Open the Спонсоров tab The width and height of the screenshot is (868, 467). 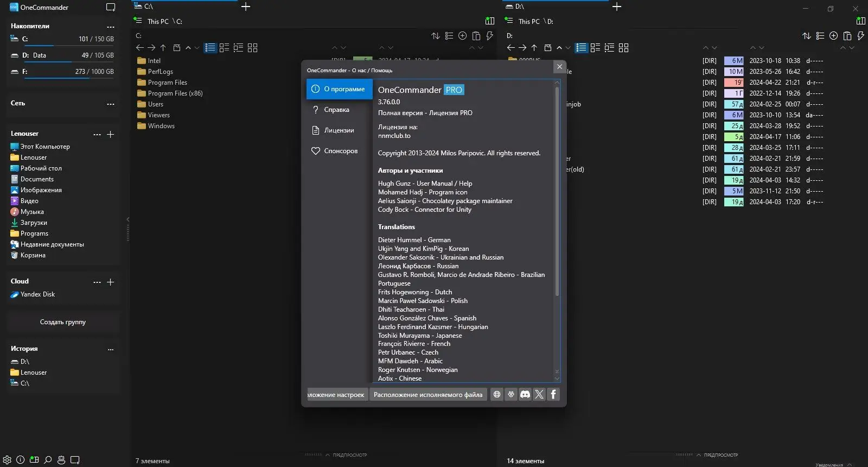tap(339, 151)
